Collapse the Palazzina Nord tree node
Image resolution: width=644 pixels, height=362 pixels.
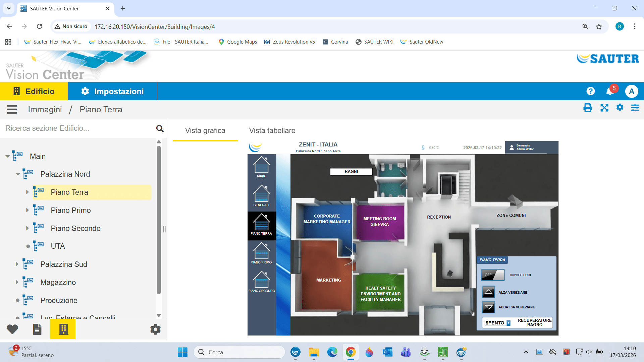coord(18,174)
